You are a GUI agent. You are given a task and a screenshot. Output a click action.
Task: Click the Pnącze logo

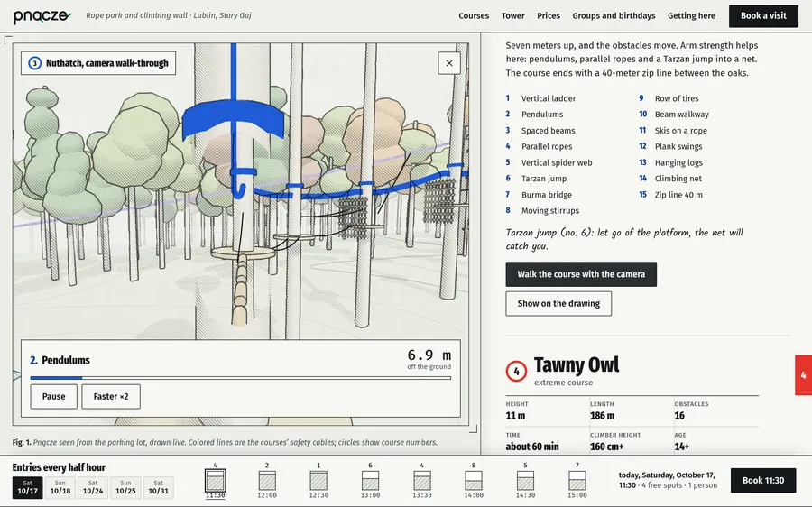coord(42,16)
